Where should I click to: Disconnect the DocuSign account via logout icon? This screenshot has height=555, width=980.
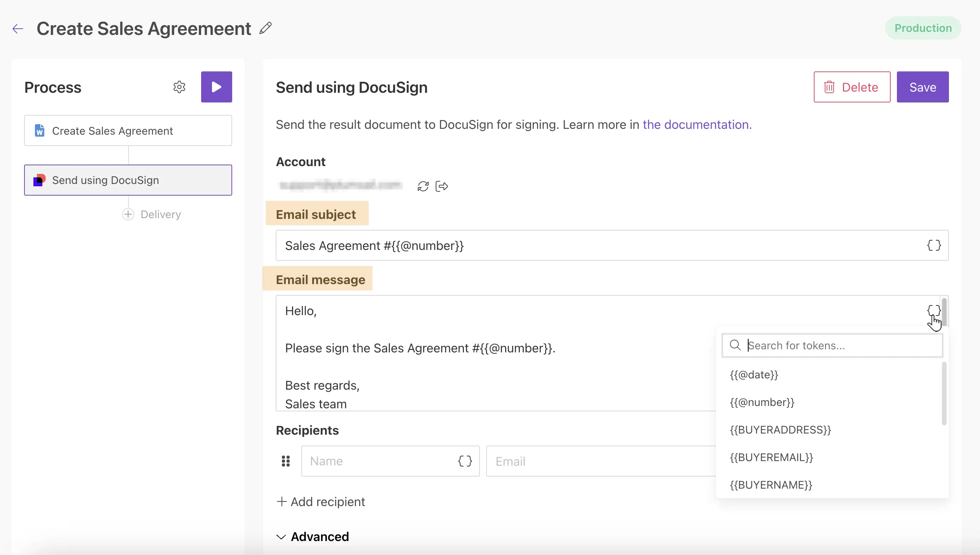[442, 186]
